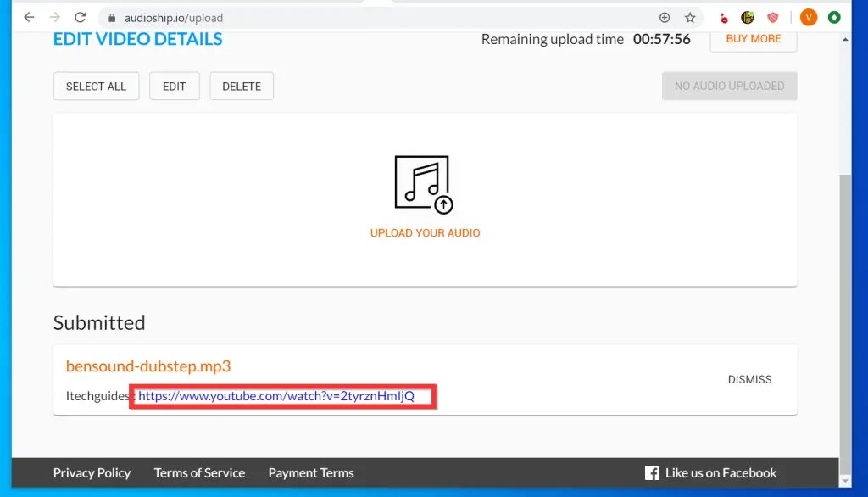868x497 pixels.
Task: Open the red extension icon in toolbar
Action: click(724, 19)
